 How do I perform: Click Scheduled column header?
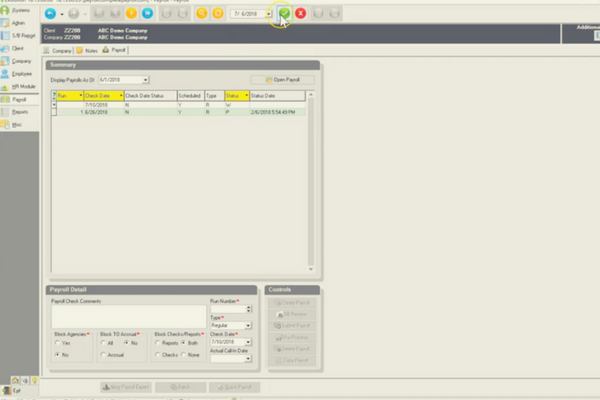pyautogui.click(x=191, y=96)
